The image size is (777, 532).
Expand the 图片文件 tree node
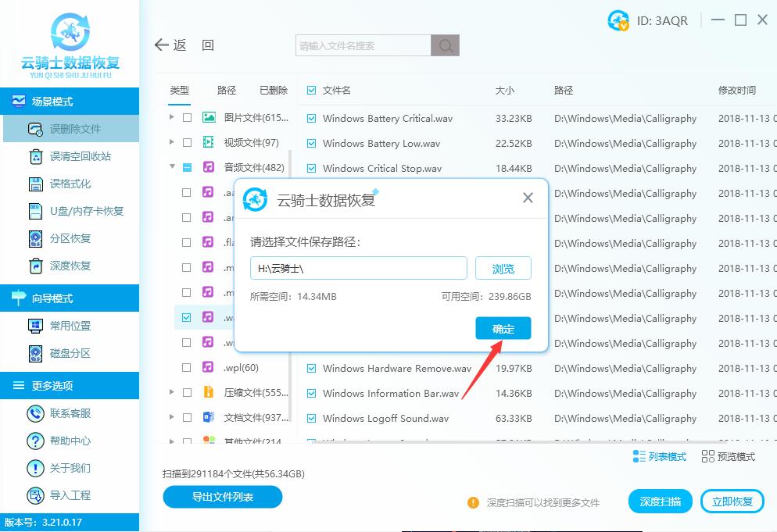[171, 117]
